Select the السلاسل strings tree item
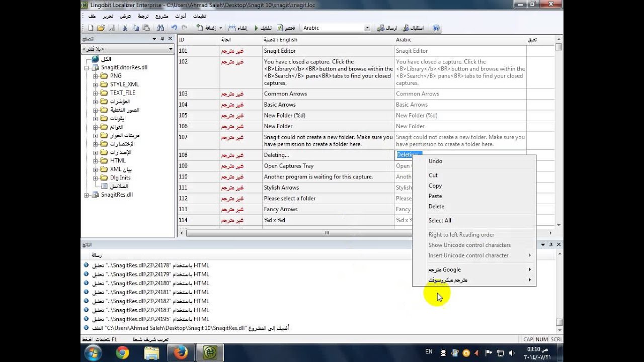This screenshot has width=644, height=362. pyautogui.click(x=119, y=187)
